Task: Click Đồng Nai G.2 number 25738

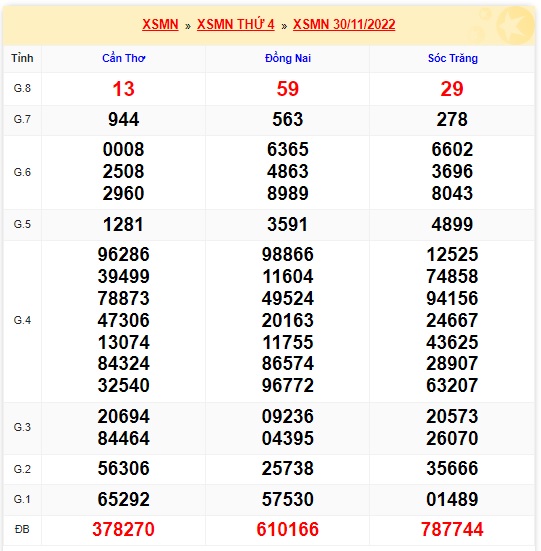Action: [x=288, y=468]
